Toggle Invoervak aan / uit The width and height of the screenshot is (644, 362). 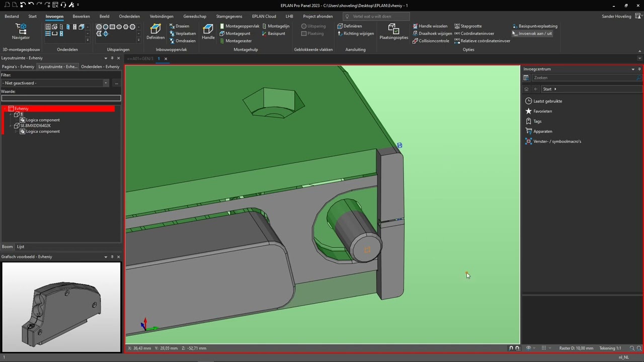coord(532,34)
